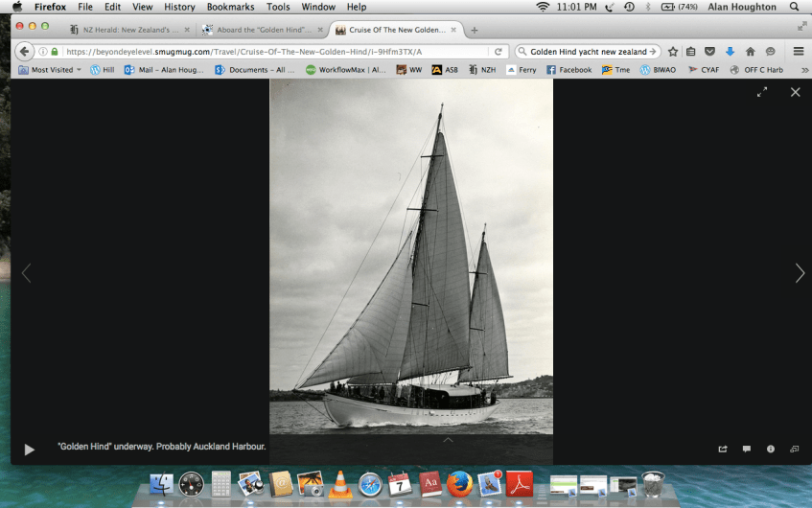Open VLC from the Dock
The width and height of the screenshot is (812, 508).
(338, 484)
